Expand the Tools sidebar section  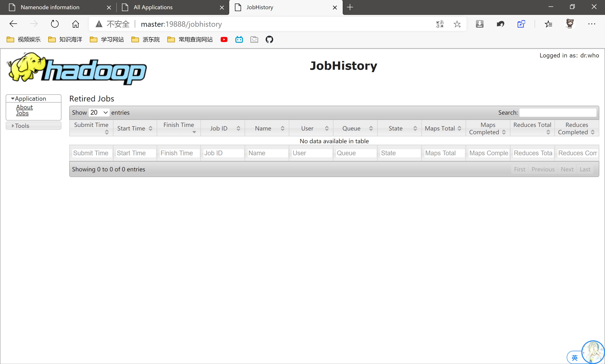pos(22,126)
